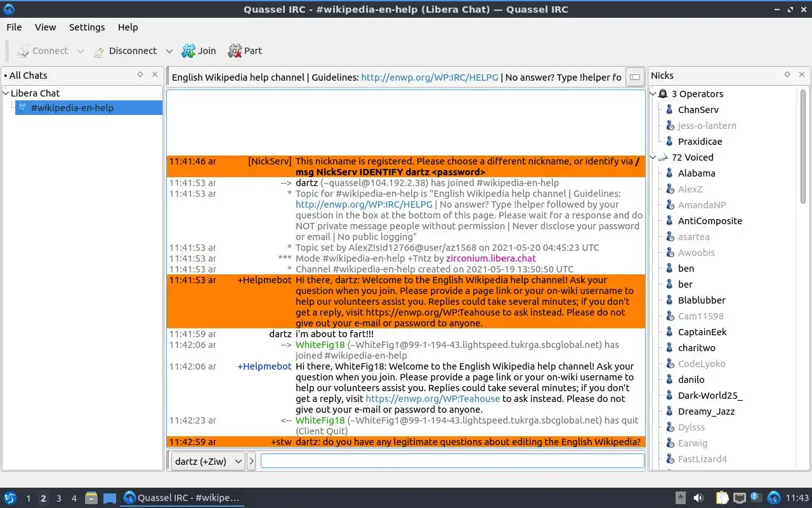Click WhiteFig18 nick in the join message
812x508 pixels.
(x=320, y=345)
